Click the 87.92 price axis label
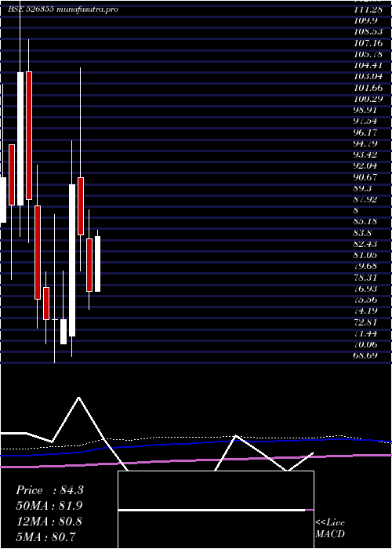 pos(366,199)
